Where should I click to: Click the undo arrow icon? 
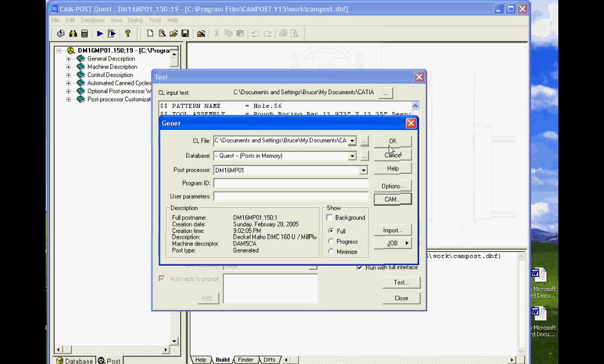(x=255, y=33)
